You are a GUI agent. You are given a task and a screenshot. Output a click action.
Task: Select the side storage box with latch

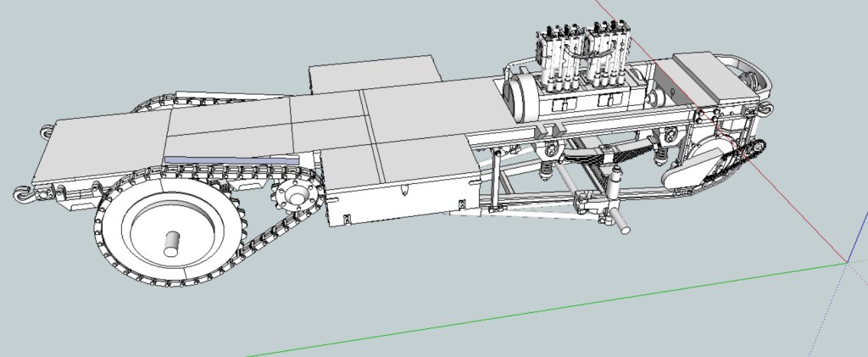pyautogui.click(x=403, y=202)
